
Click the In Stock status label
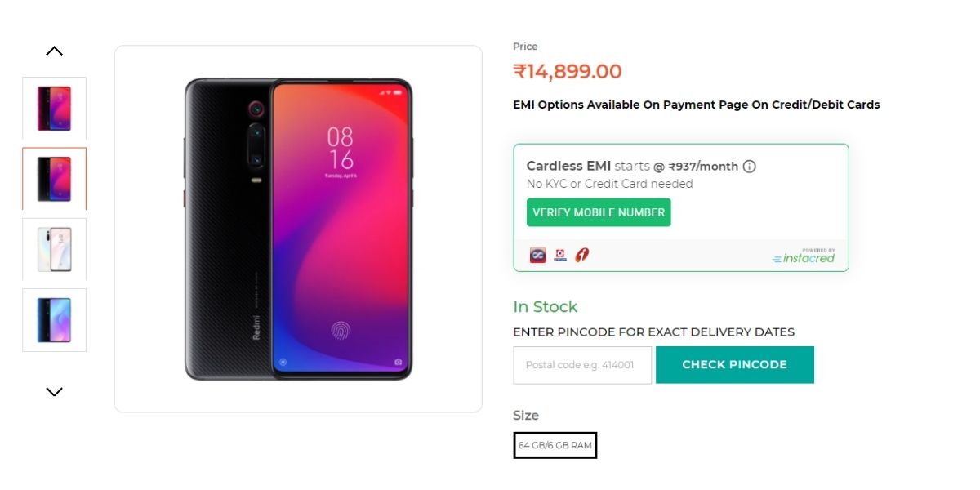click(545, 306)
